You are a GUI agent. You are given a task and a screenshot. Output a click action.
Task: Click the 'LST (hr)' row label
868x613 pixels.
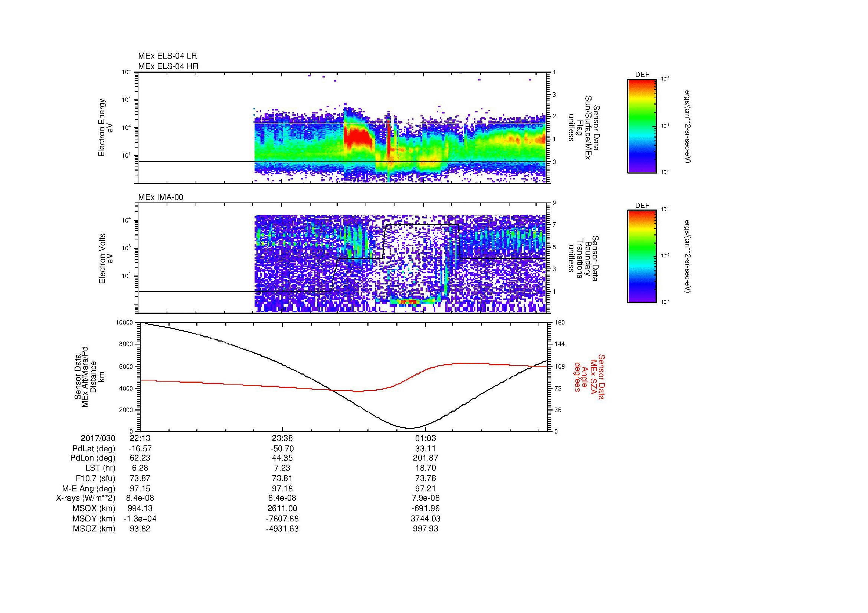100,468
